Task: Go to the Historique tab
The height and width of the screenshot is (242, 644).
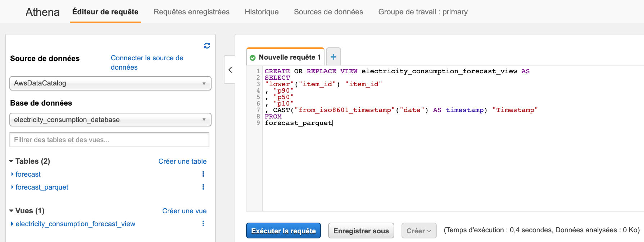Action: (x=262, y=12)
